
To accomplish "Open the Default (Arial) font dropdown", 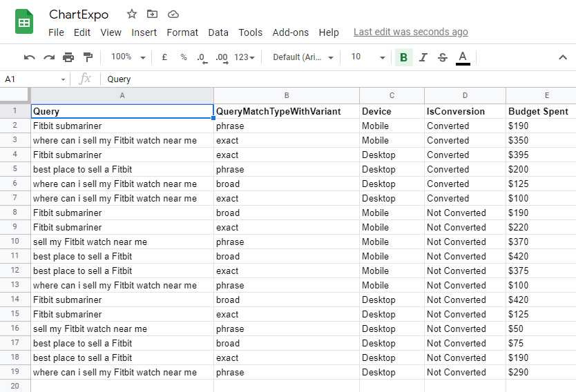I will tap(303, 57).
